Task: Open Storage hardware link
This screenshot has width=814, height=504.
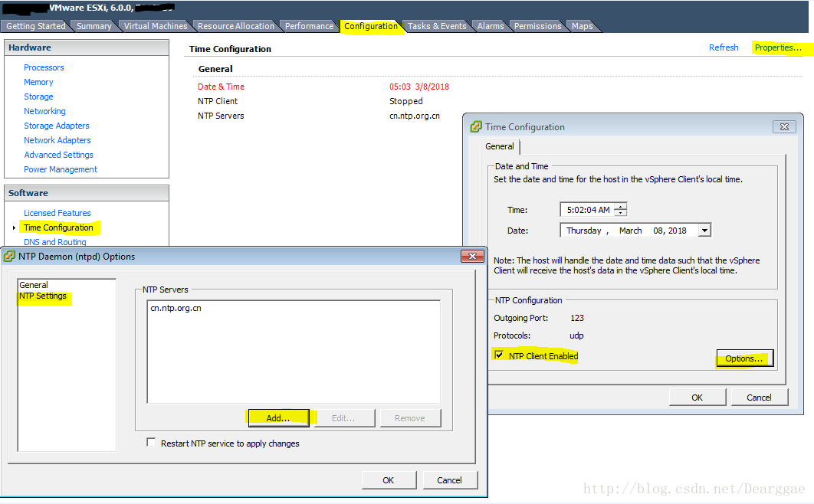Action: point(38,97)
